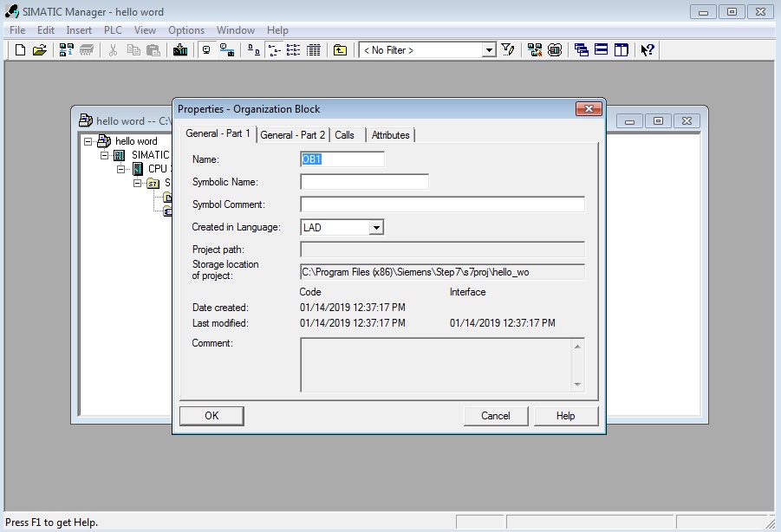Click the filter funnel icon
Viewport: 781px width, 532px height.
(x=509, y=50)
